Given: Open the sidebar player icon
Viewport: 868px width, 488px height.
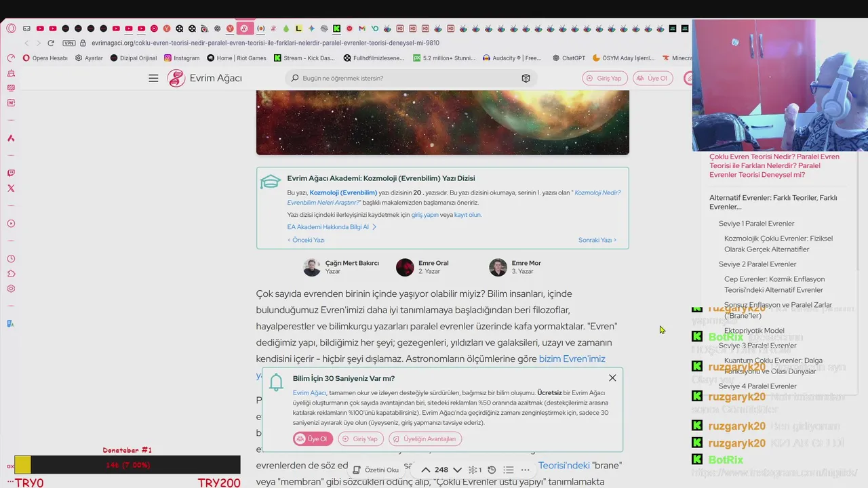Looking at the screenshot, I should (11, 224).
